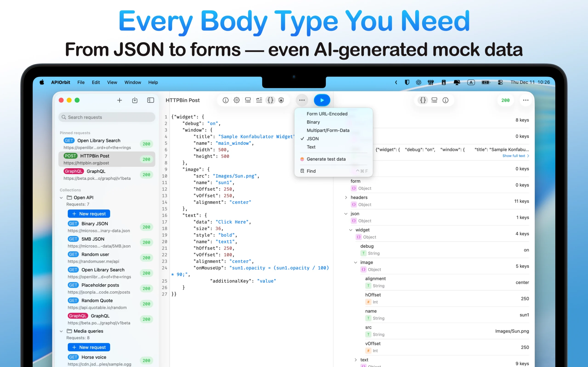Viewport: 588px width, 367px height.
Task: Toggle the sidebar visibility icon
Action: pyautogui.click(x=150, y=100)
